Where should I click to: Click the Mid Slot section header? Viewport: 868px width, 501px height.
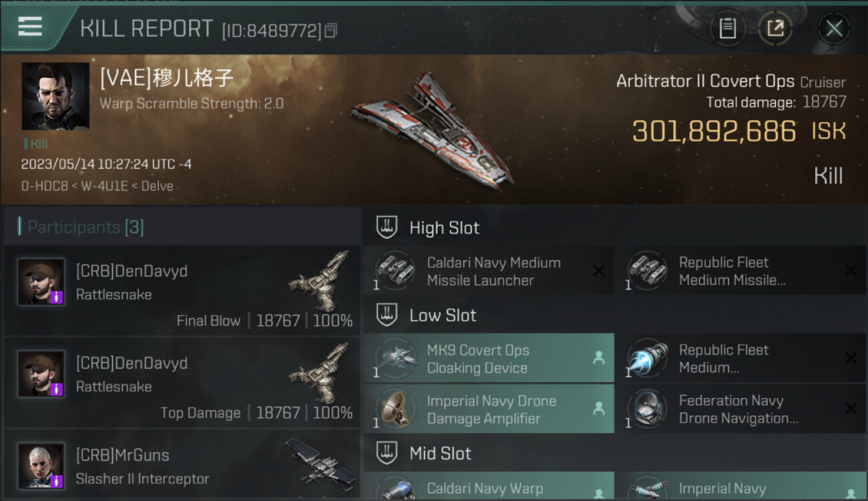point(440,454)
